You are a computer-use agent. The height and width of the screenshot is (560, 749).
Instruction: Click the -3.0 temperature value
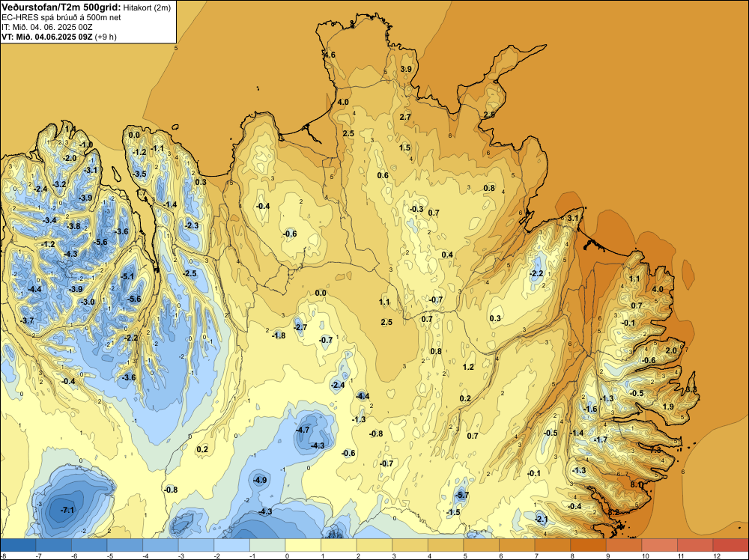[88, 302]
